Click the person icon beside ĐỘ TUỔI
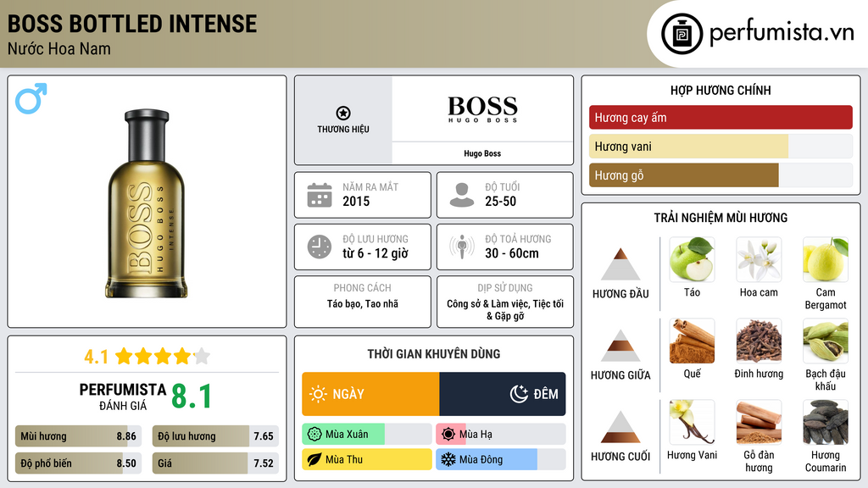This screenshot has height=488, width=868. [x=463, y=195]
